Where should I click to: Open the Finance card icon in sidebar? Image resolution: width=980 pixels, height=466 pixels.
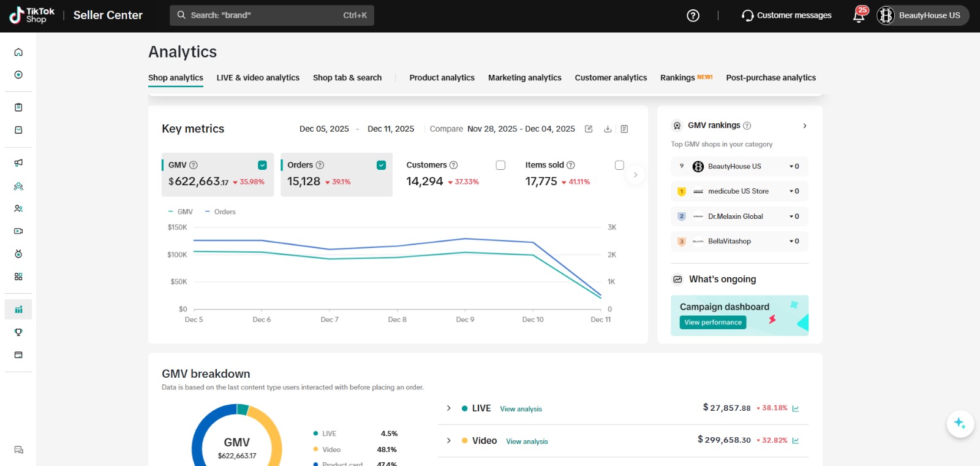click(18, 355)
